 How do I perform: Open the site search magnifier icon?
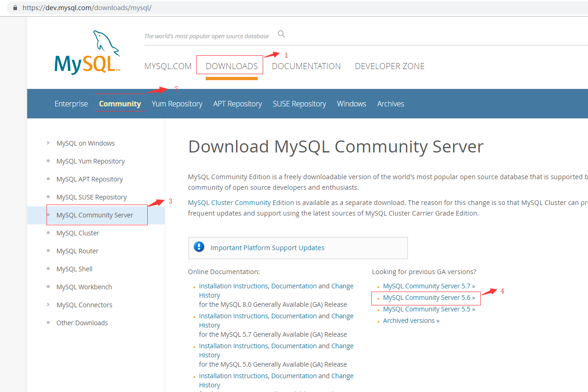pos(282,34)
